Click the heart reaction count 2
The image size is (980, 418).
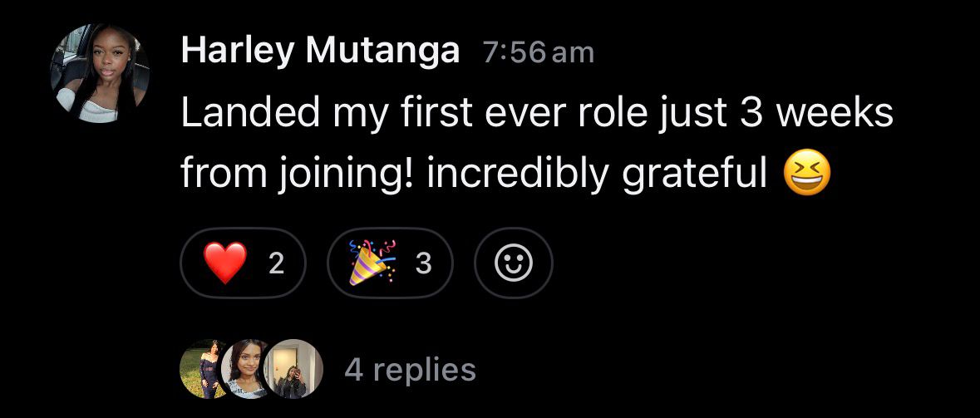coord(276,263)
